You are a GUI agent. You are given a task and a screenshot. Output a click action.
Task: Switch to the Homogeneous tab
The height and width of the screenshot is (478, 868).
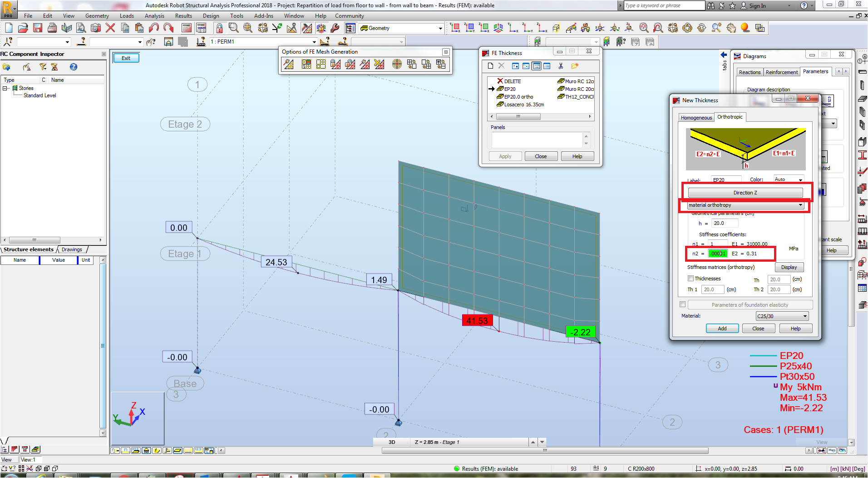(696, 117)
